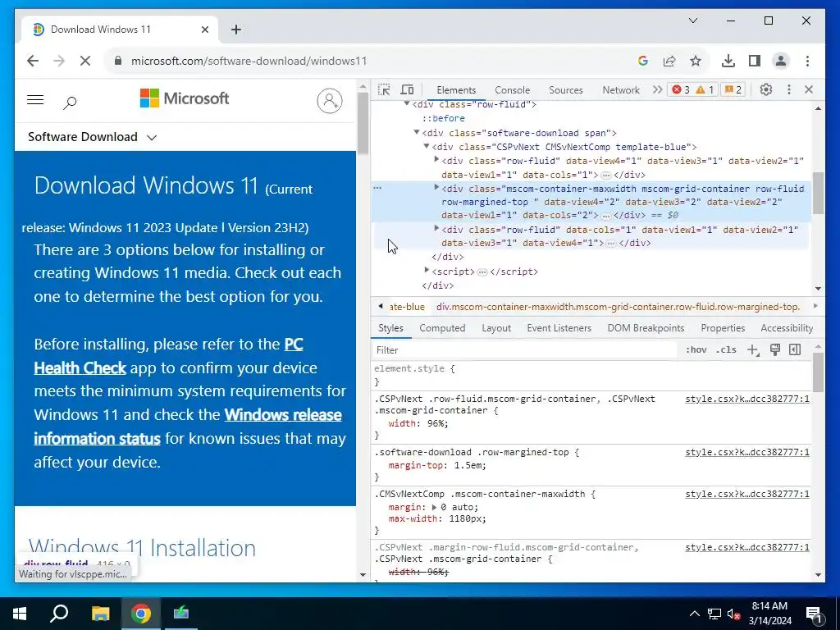Click the yellow warnings count badge
This screenshot has height=630, width=840.
pyautogui.click(x=705, y=89)
